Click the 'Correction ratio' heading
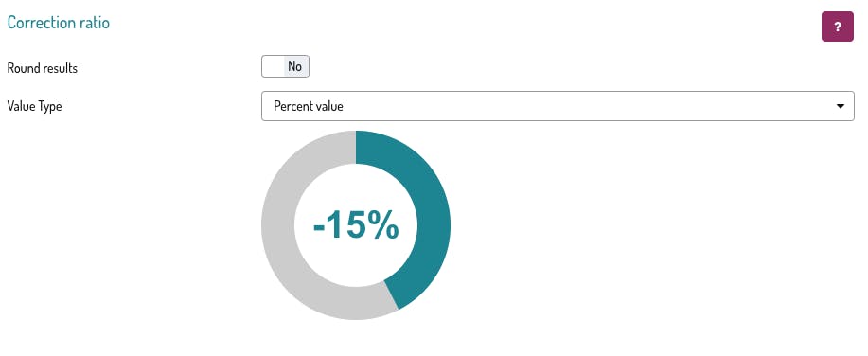The image size is (868, 356). (x=58, y=23)
